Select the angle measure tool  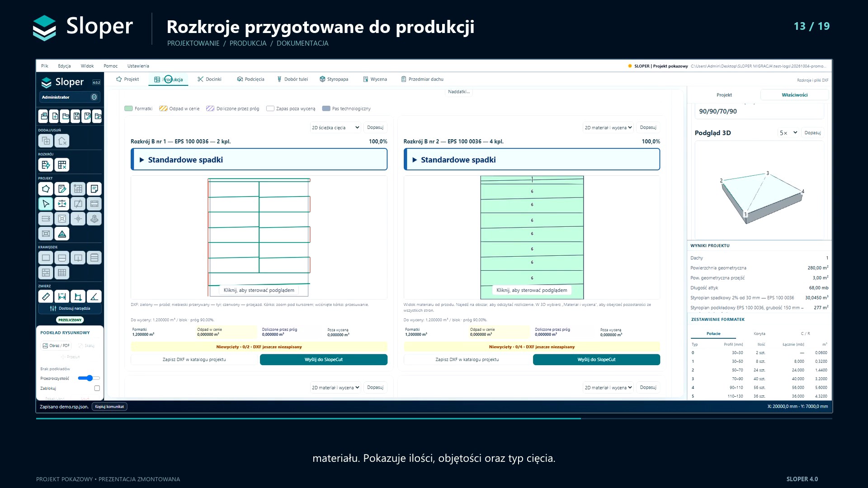[x=94, y=296]
